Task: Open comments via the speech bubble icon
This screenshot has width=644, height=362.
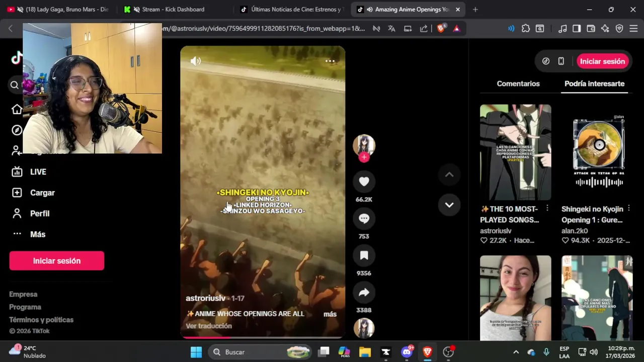Action: coord(364,219)
